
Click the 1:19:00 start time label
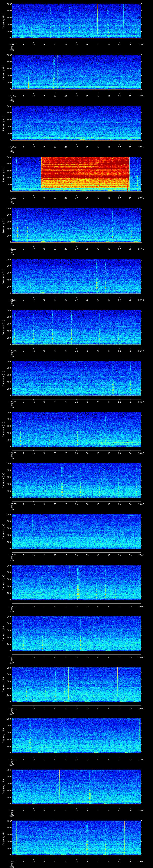click(x=12, y=198)
